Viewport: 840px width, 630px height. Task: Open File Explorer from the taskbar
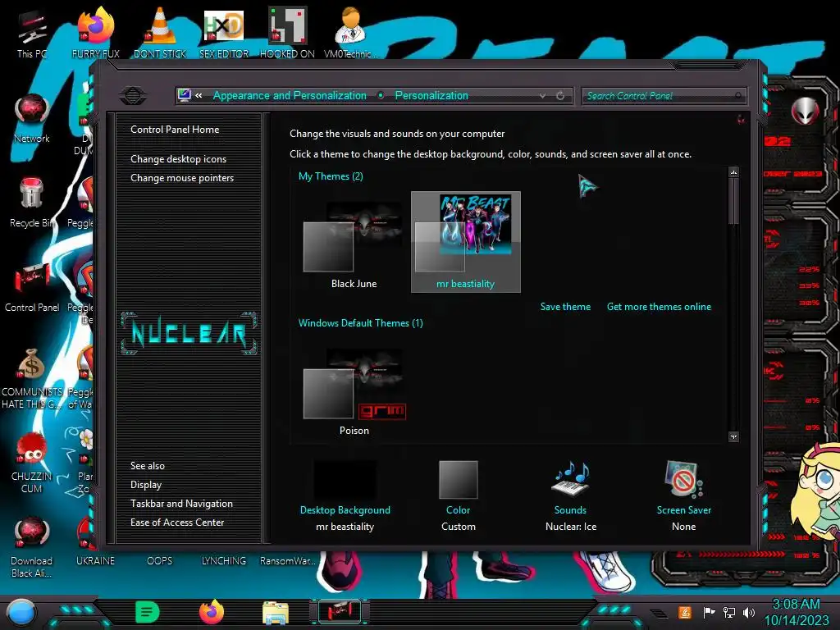click(276, 612)
